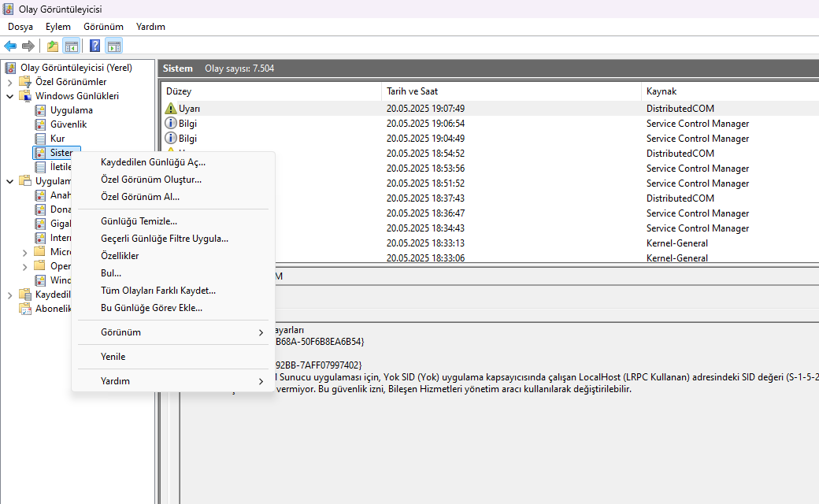This screenshot has width=819, height=504.
Task: Select the Güvenlik log in the tree
Action: coord(69,124)
